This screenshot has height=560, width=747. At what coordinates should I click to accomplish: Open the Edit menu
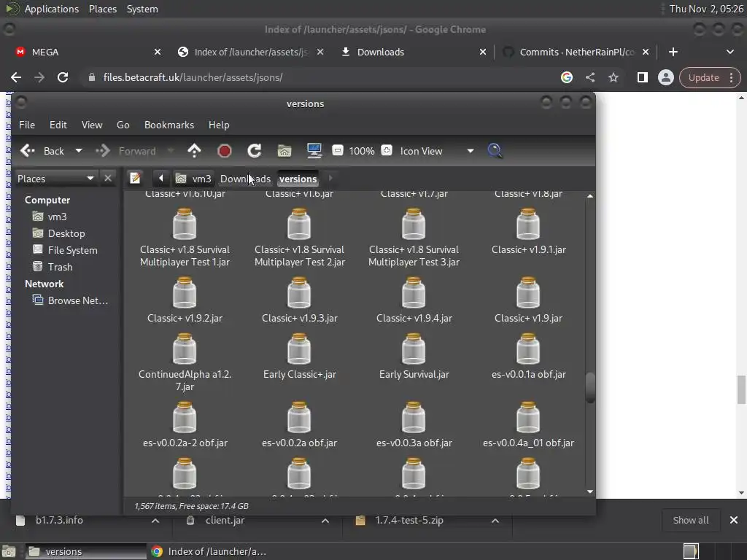point(58,125)
